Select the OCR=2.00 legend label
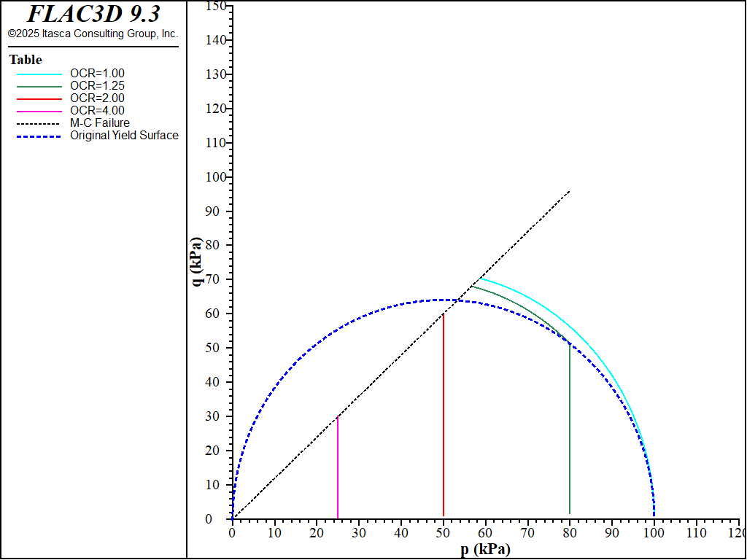The height and width of the screenshot is (560, 747). coord(97,98)
